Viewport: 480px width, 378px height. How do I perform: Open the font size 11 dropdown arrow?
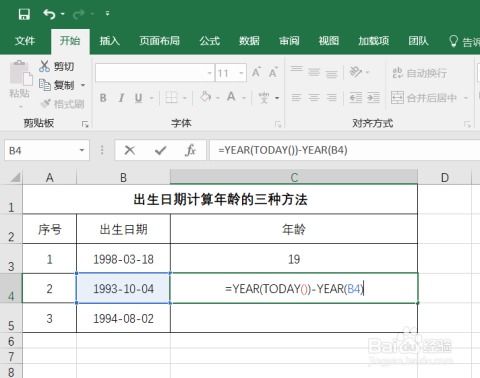point(241,73)
